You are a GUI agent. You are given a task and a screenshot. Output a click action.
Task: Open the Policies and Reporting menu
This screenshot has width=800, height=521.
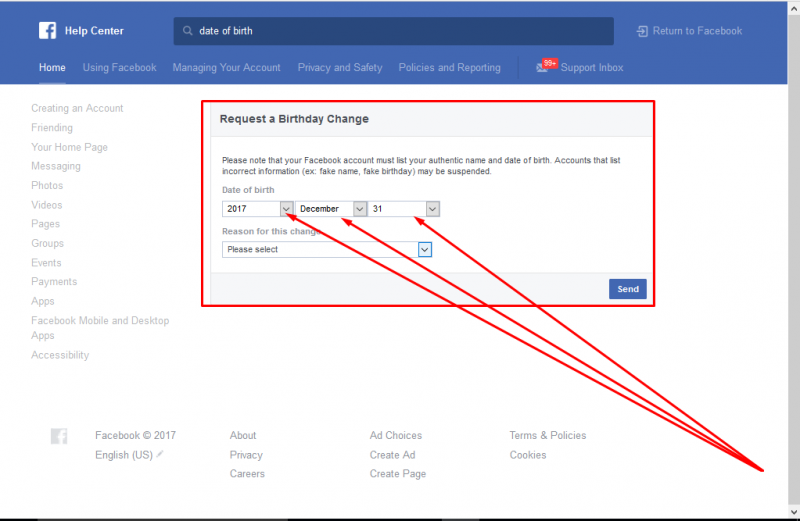tap(449, 67)
